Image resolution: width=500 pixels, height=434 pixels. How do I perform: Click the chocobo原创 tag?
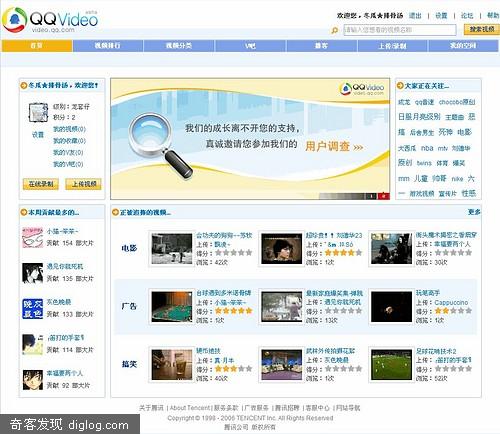pyautogui.click(x=457, y=102)
